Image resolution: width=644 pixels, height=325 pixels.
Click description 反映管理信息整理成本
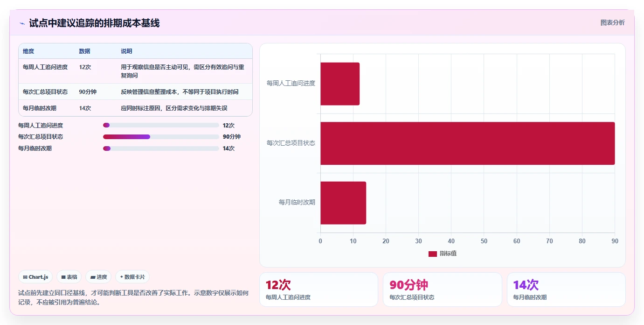180,92
